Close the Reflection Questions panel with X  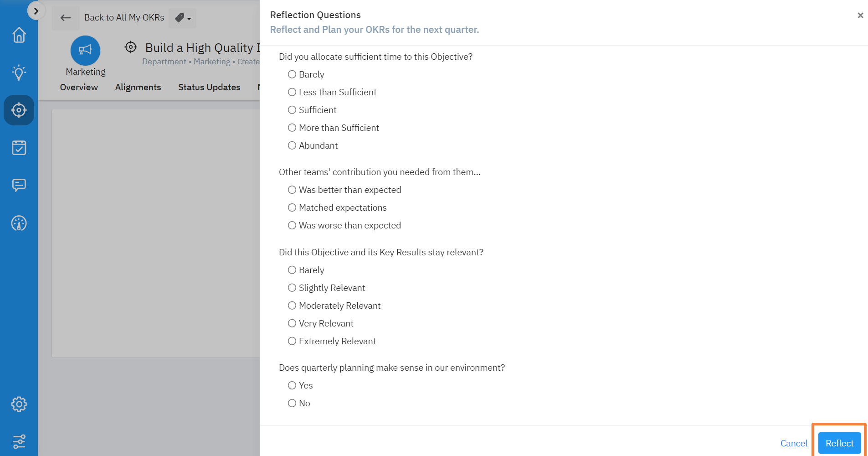tap(860, 15)
